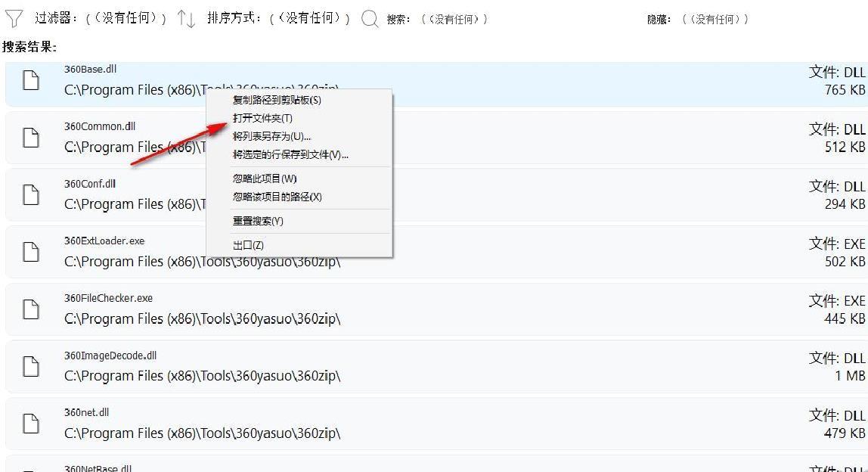Screen dimensions: 868x472
Task: Choose 将选定的行保存到文件(V)... menu entry
Action: (290, 154)
